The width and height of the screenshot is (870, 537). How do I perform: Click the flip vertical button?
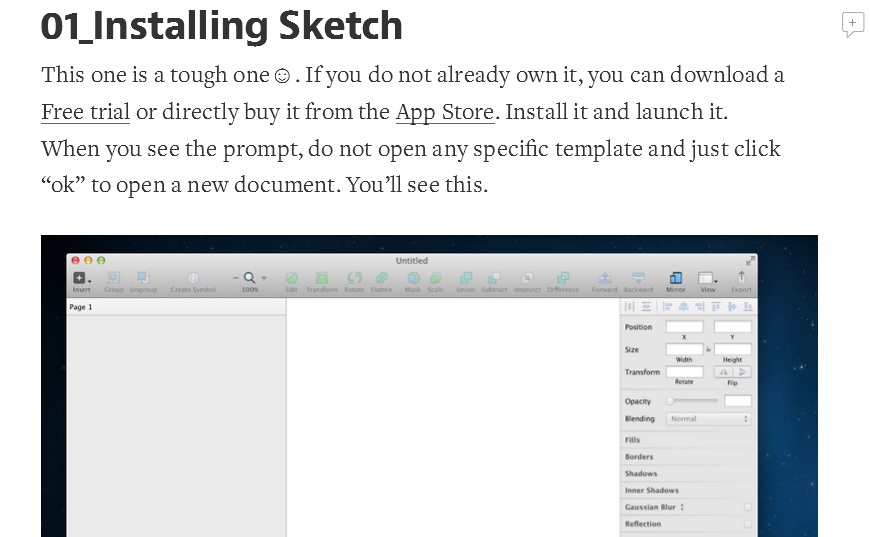pyautogui.click(x=742, y=372)
